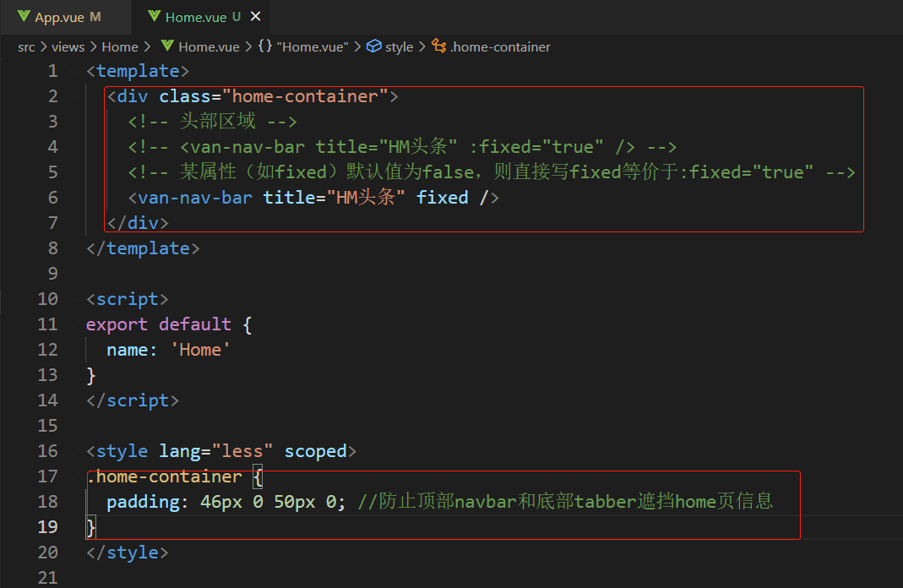Click the closing </template> tag
903x588 pixels.
[143, 248]
